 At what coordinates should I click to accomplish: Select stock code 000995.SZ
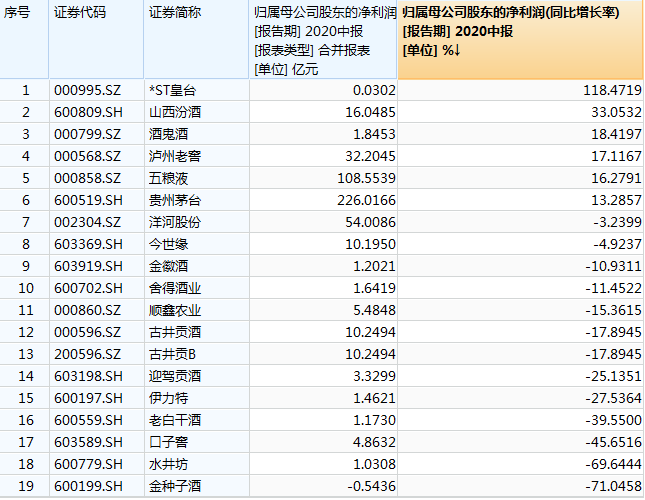click(x=87, y=90)
